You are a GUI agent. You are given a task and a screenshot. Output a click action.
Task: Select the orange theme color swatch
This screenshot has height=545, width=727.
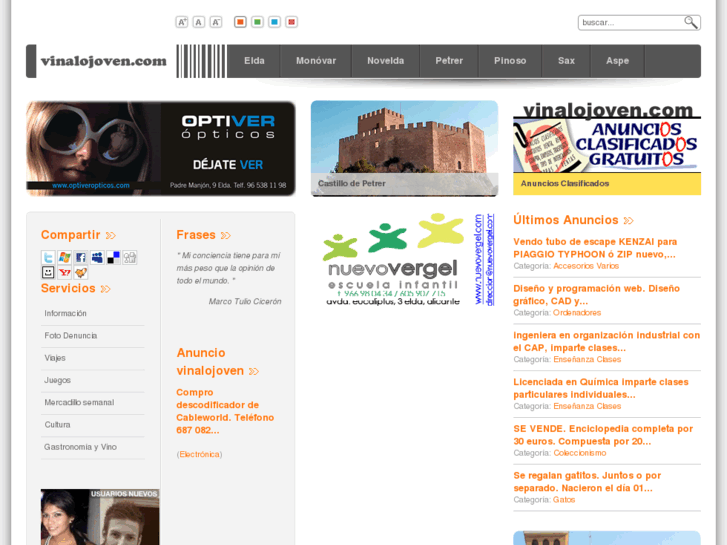pyautogui.click(x=240, y=22)
